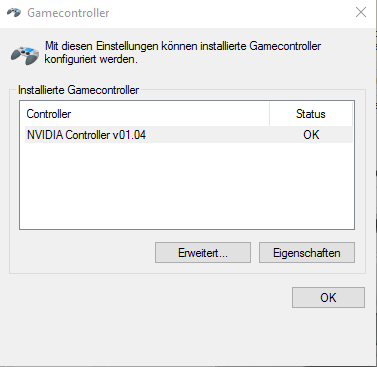Click divider between Controller and Status headers
Viewport: 377px width, 367px height.
(269, 114)
